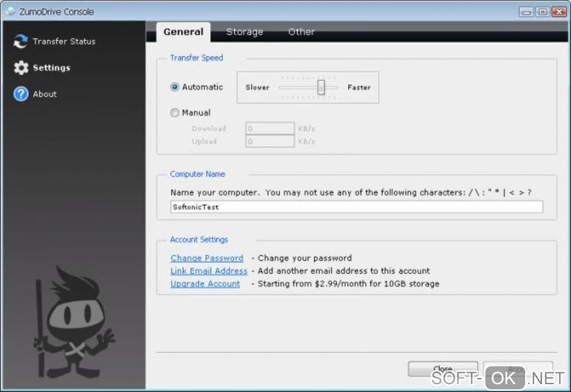Click the 'Slower' slider label
Screen dimensions: 571x392
(258, 87)
